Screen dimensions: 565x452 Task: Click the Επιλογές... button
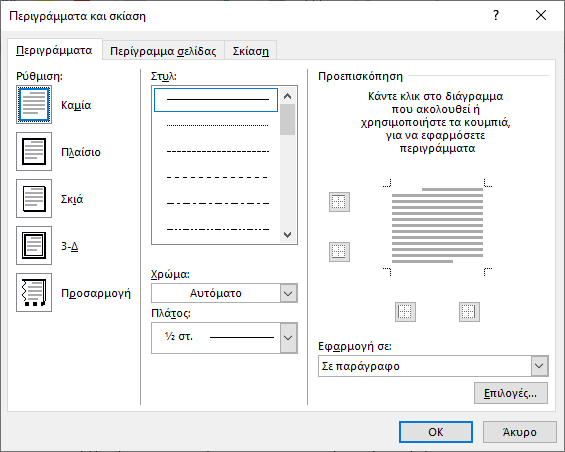coord(511,393)
